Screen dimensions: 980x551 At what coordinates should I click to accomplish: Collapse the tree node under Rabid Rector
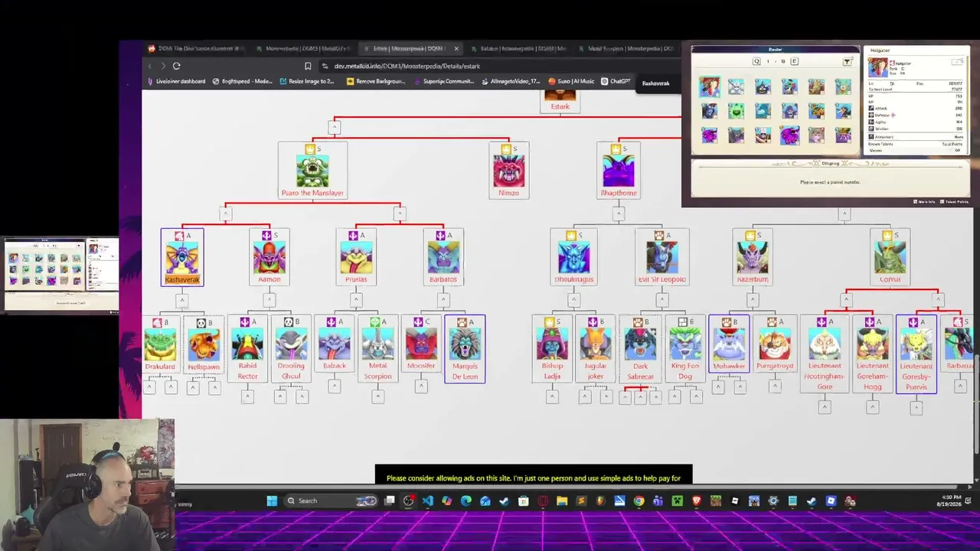click(247, 396)
